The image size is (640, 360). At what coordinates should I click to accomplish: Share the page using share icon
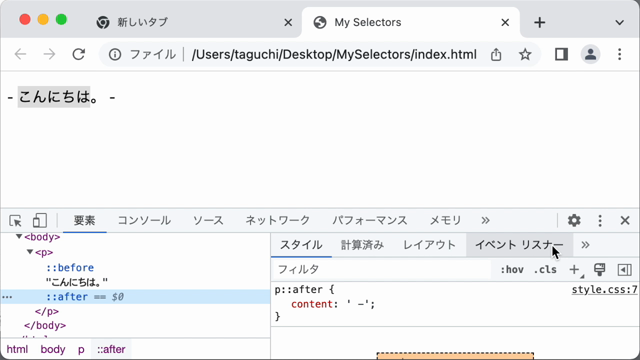pos(496,54)
